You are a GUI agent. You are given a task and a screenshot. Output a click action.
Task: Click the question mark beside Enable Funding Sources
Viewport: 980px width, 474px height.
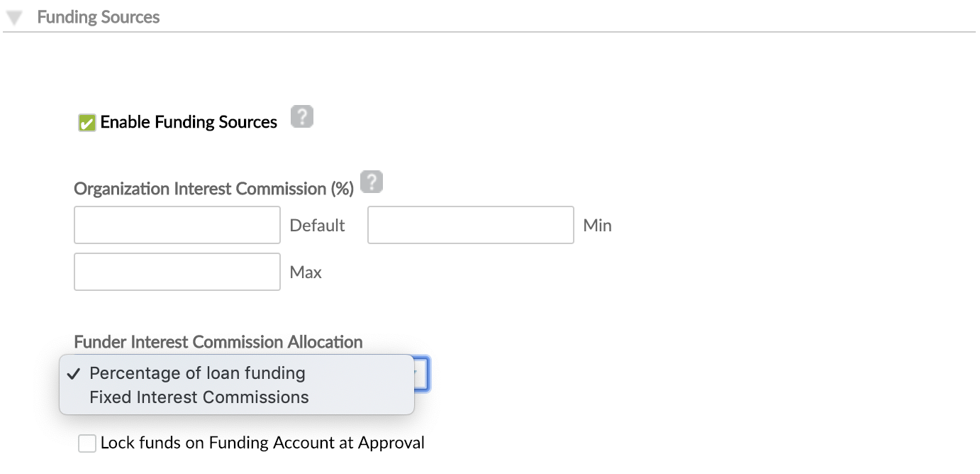302,116
